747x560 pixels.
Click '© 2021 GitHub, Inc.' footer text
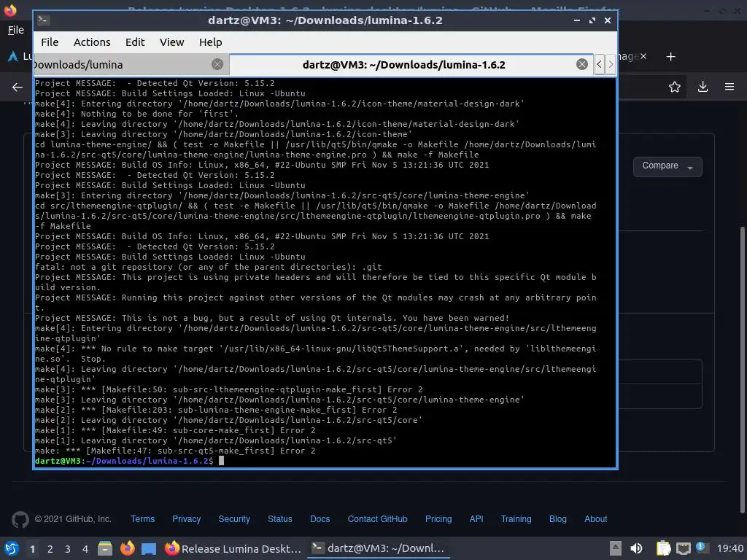pyautogui.click(x=73, y=519)
